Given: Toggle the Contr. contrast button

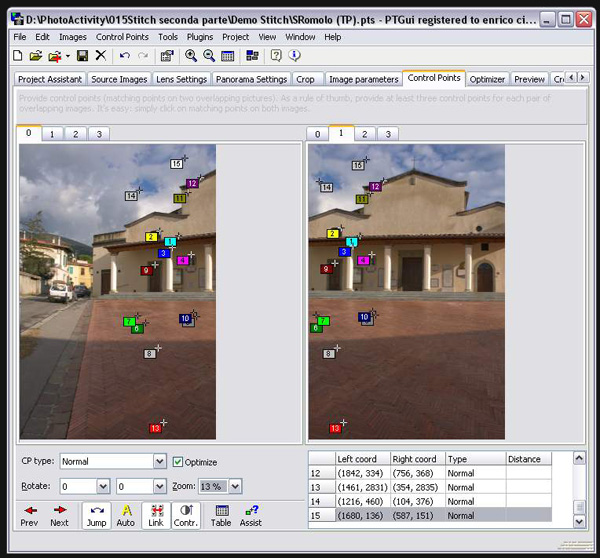Looking at the screenshot, I should [186, 516].
